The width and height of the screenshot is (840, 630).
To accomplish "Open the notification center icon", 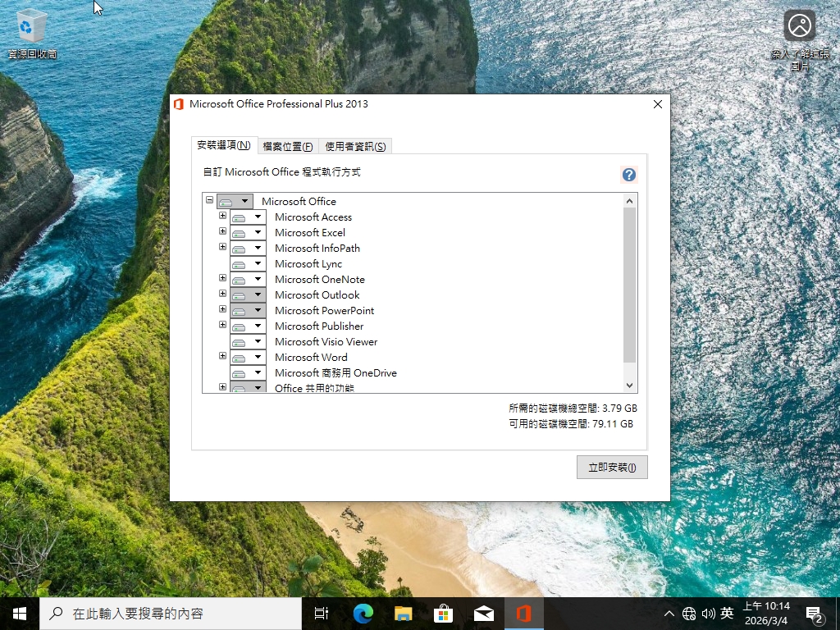I will pyautogui.click(x=815, y=614).
